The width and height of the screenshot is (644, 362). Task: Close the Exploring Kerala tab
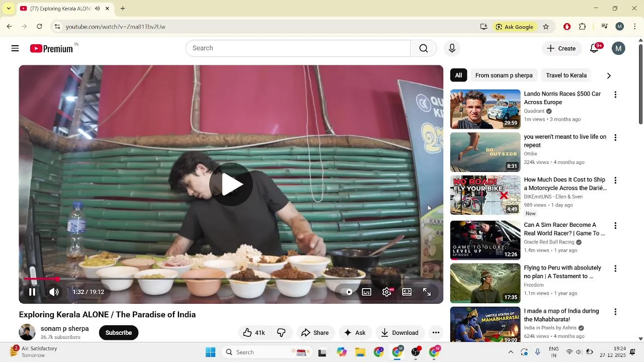coord(107,9)
